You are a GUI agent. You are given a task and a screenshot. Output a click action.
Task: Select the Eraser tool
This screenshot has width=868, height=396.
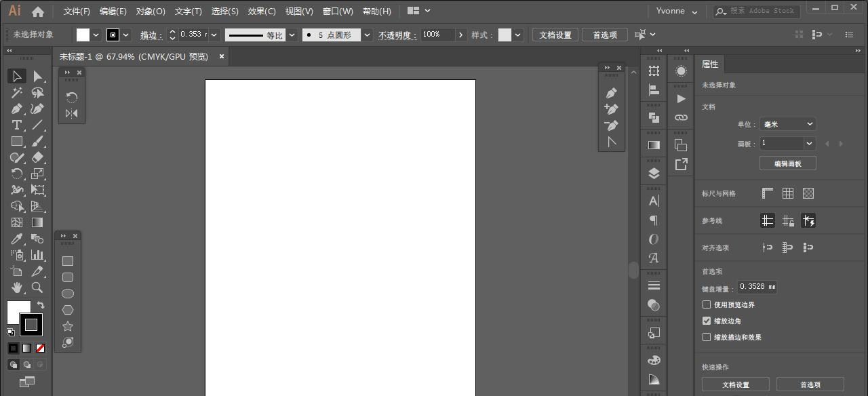pos(37,157)
